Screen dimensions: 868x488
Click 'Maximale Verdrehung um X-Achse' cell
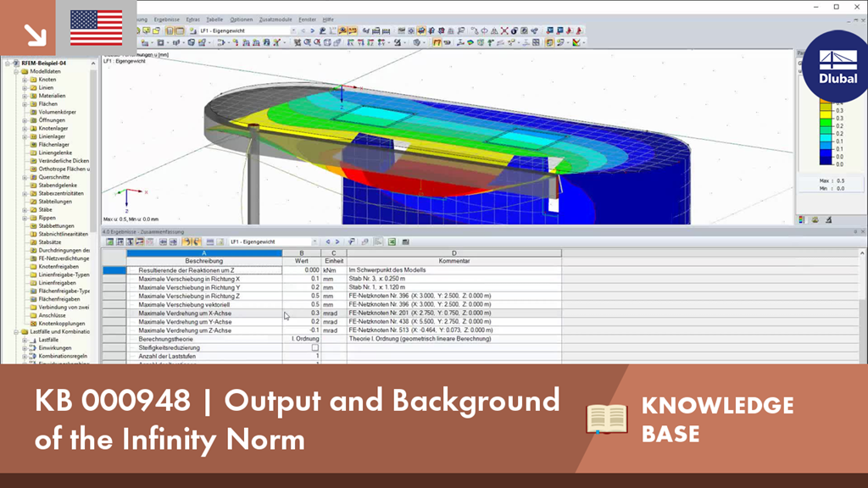(204, 313)
